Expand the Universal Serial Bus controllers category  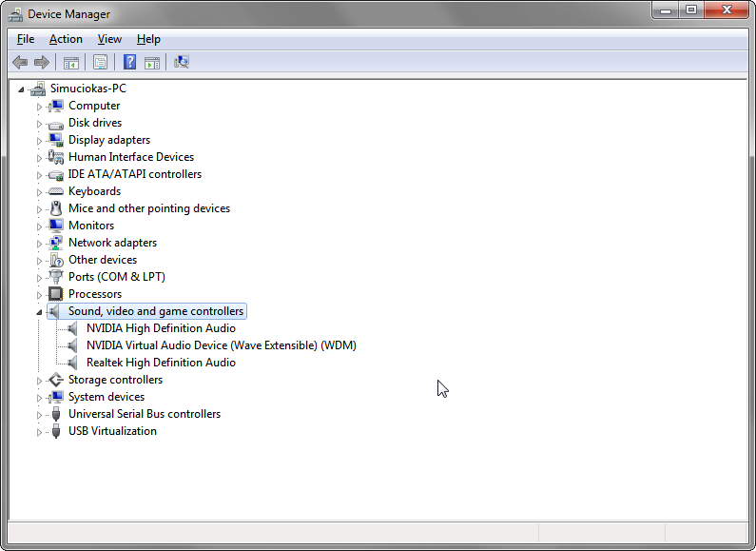click(39, 415)
